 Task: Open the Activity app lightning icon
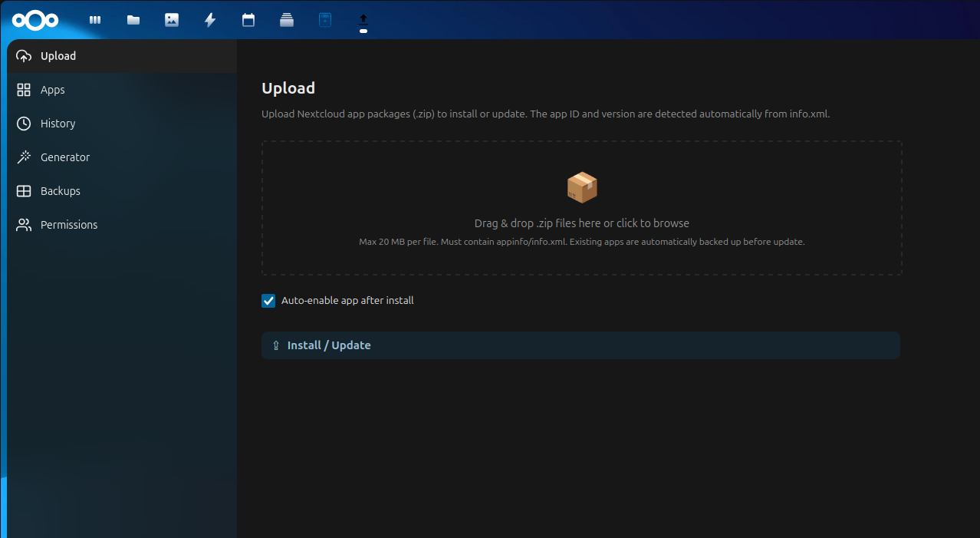coord(209,19)
